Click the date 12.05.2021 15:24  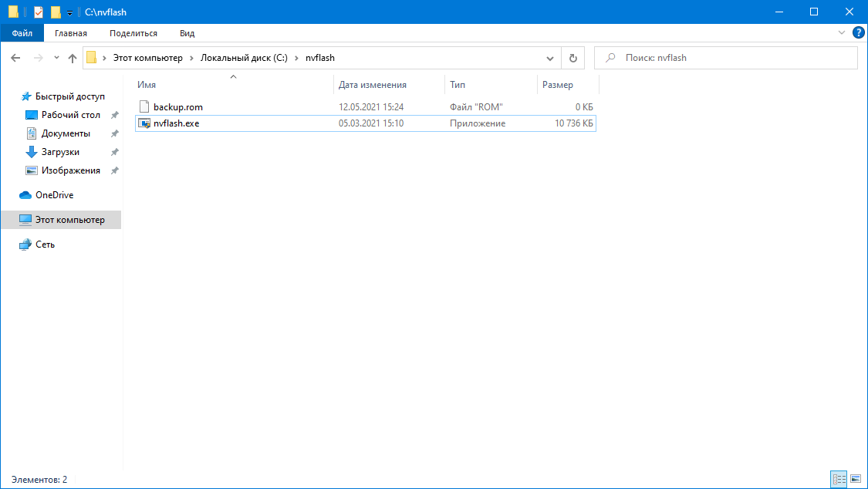tap(371, 106)
